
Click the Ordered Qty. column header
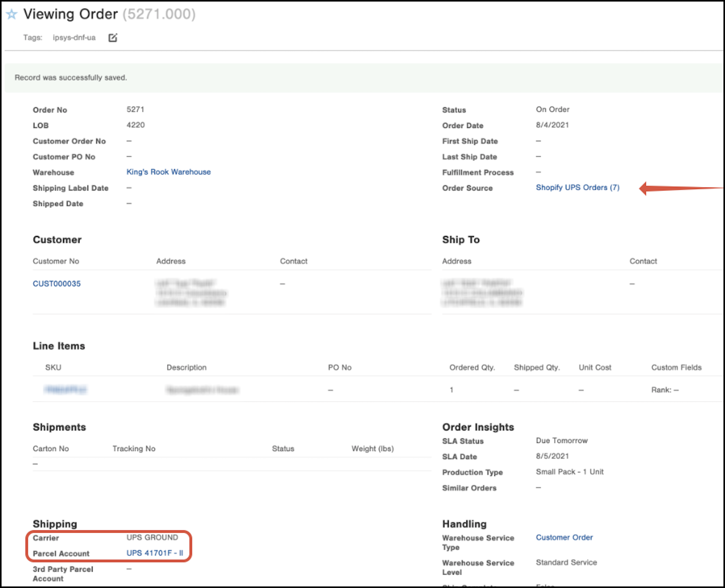472,367
